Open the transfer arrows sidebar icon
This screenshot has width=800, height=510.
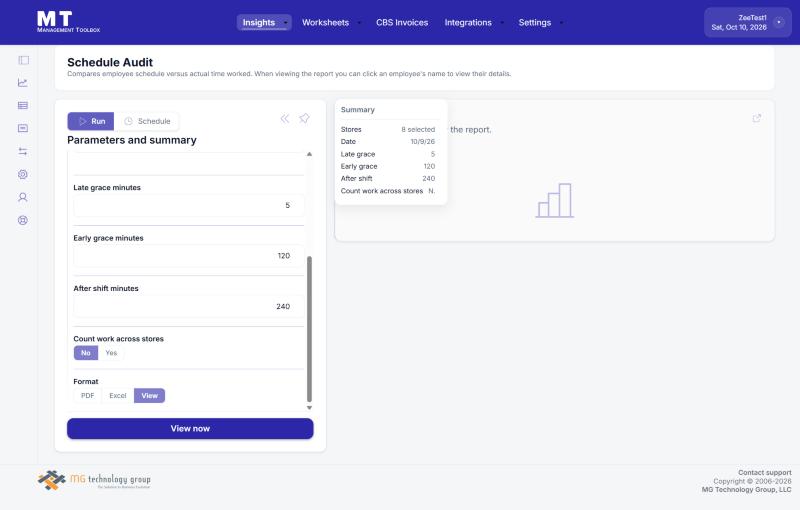point(23,151)
